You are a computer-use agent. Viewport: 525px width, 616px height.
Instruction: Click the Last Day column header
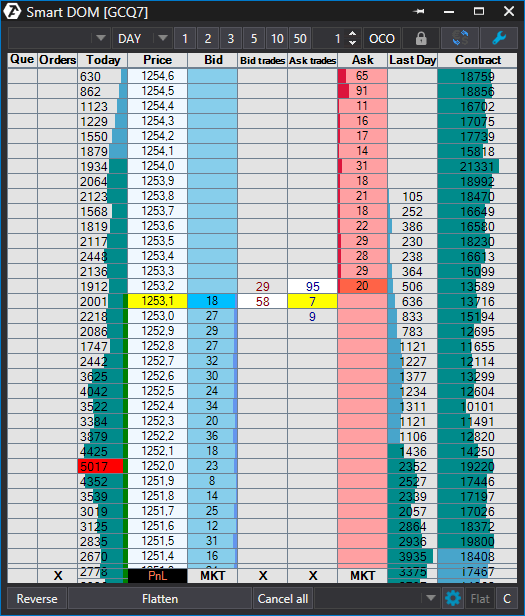pyautogui.click(x=413, y=60)
